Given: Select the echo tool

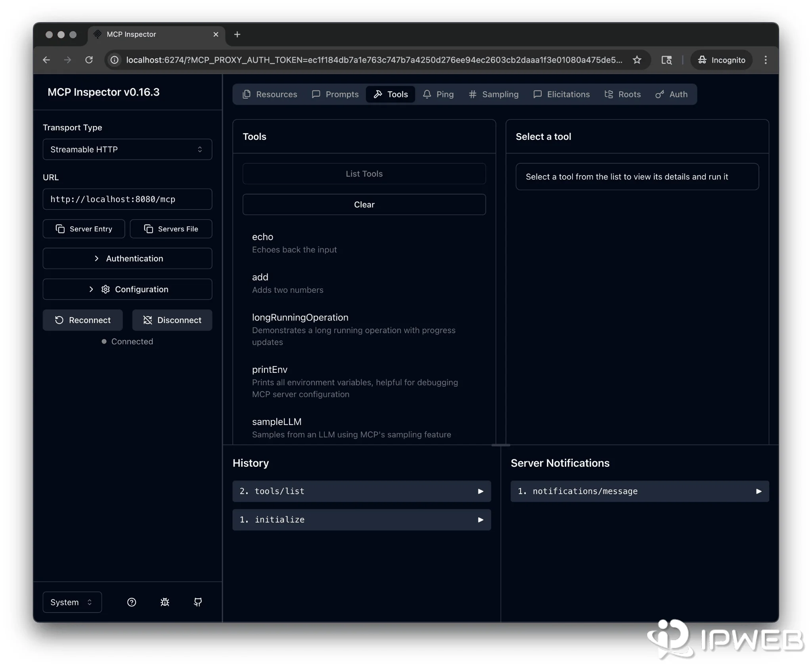Looking at the screenshot, I should [x=364, y=243].
